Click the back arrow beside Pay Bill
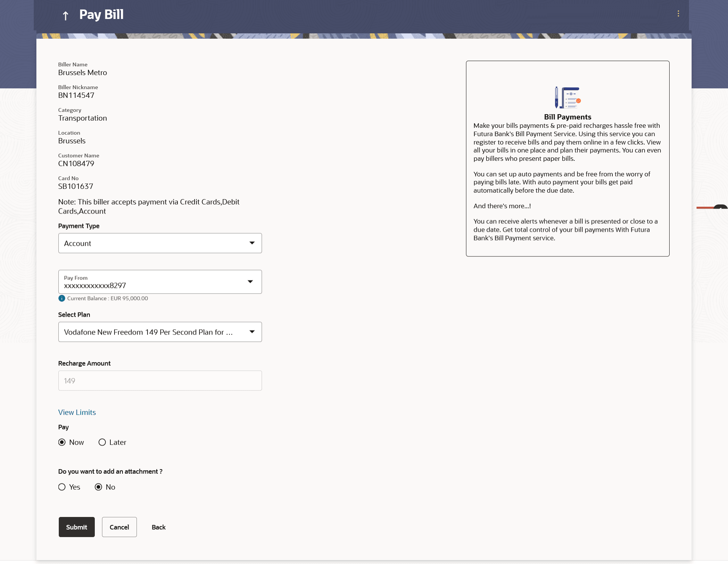728x564 pixels. 65,16
